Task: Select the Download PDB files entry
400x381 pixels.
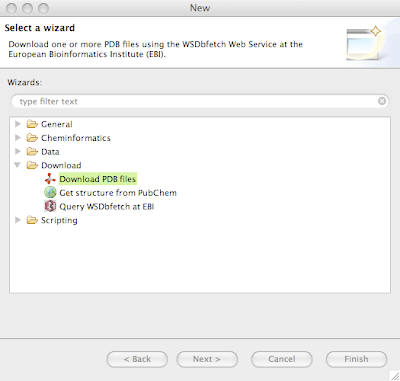Action: point(98,179)
